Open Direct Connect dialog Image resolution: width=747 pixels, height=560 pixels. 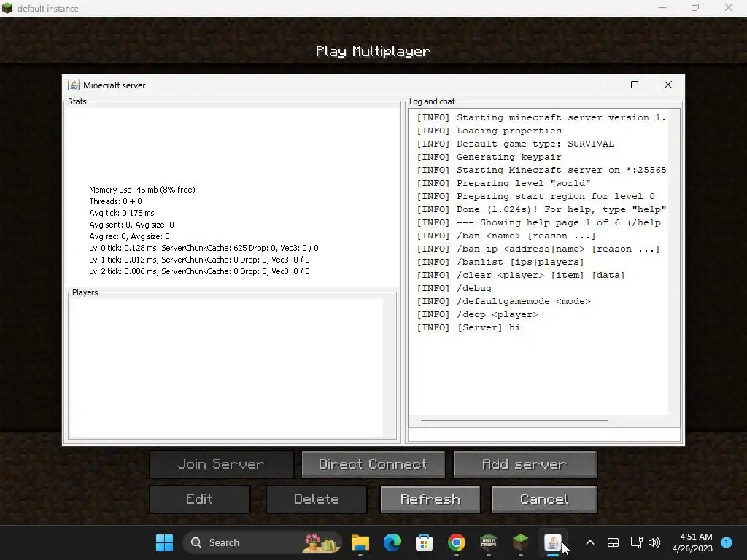point(373,464)
